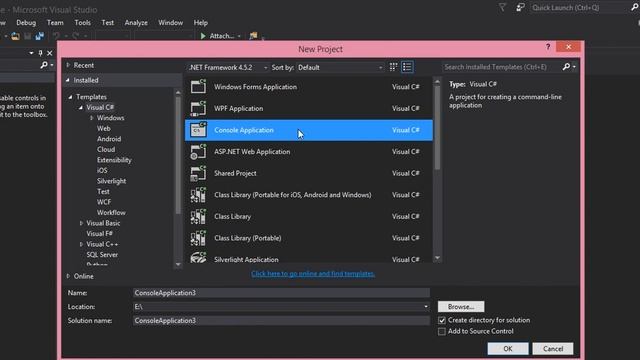This screenshot has width=640, height=360.
Task: Switch templates to medium list view
Action: pyautogui.click(x=407, y=67)
